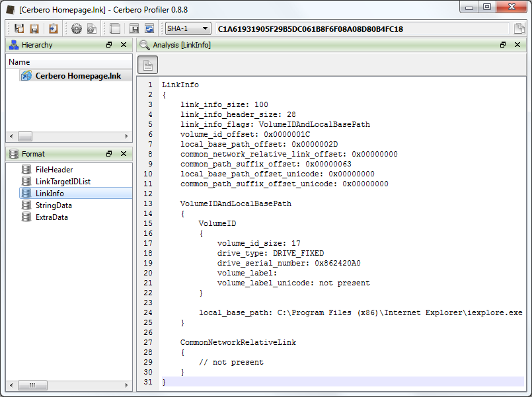This screenshot has width=532, height=397.
Task: Select Cerbero Homepage.lnk in the Hierarchy tree
Action: (x=78, y=76)
